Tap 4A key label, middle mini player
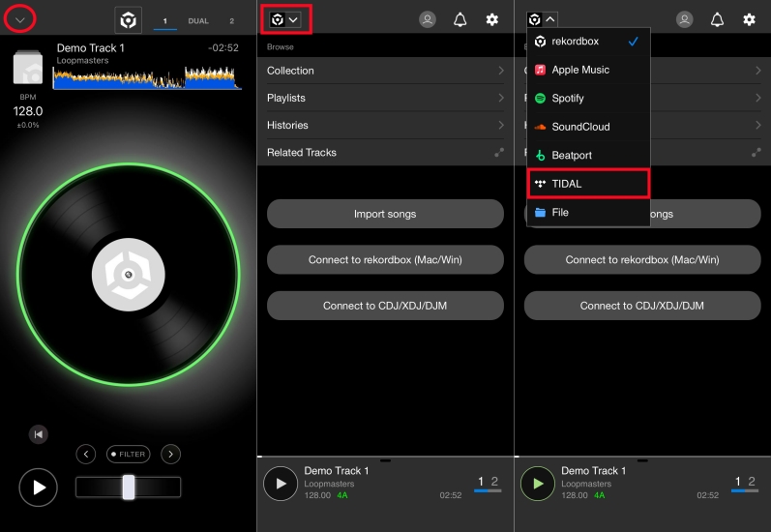Image resolution: width=771 pixels, height=532 pixels. (x=342, y=495)
